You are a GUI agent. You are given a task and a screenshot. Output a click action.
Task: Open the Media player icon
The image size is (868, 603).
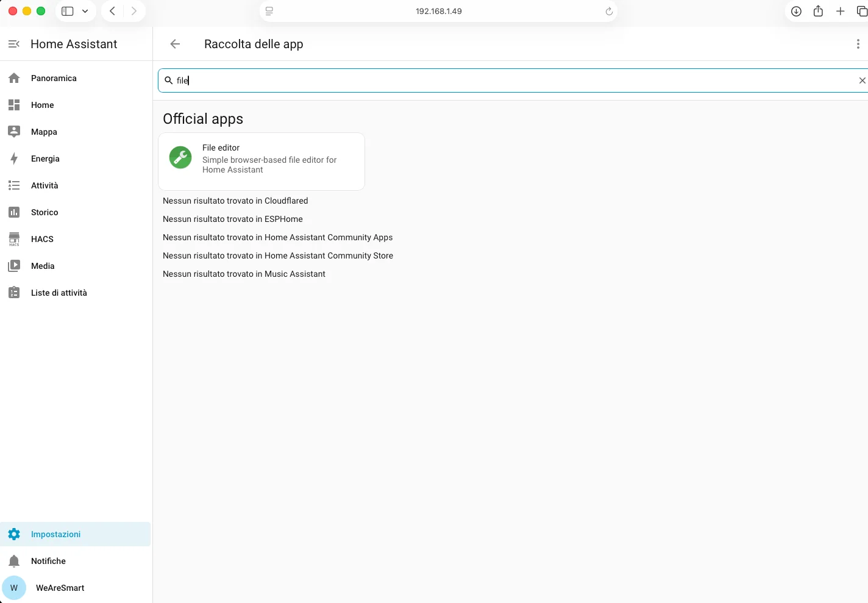[x=14, y=266]
